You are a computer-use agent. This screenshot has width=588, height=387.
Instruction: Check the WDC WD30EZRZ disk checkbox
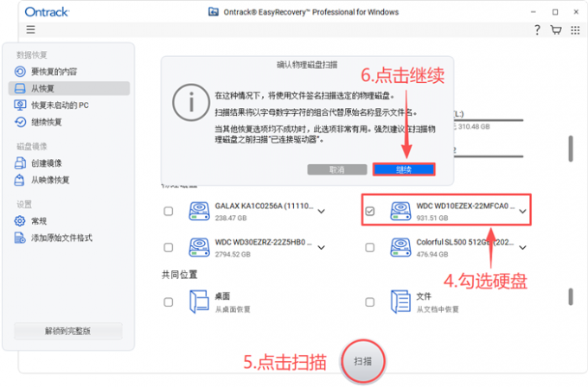(169, 248)
